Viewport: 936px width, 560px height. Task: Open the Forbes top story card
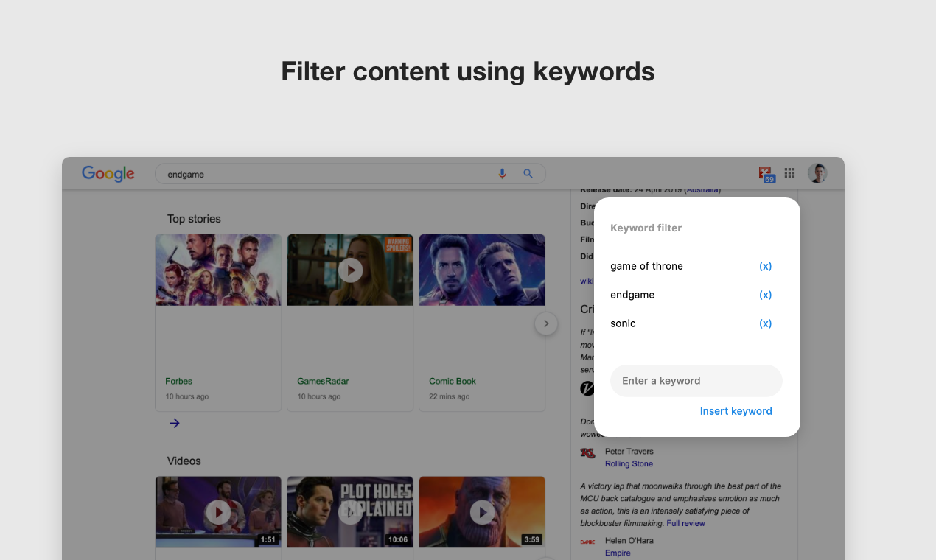pyautogui.click(x=218, y=323)
